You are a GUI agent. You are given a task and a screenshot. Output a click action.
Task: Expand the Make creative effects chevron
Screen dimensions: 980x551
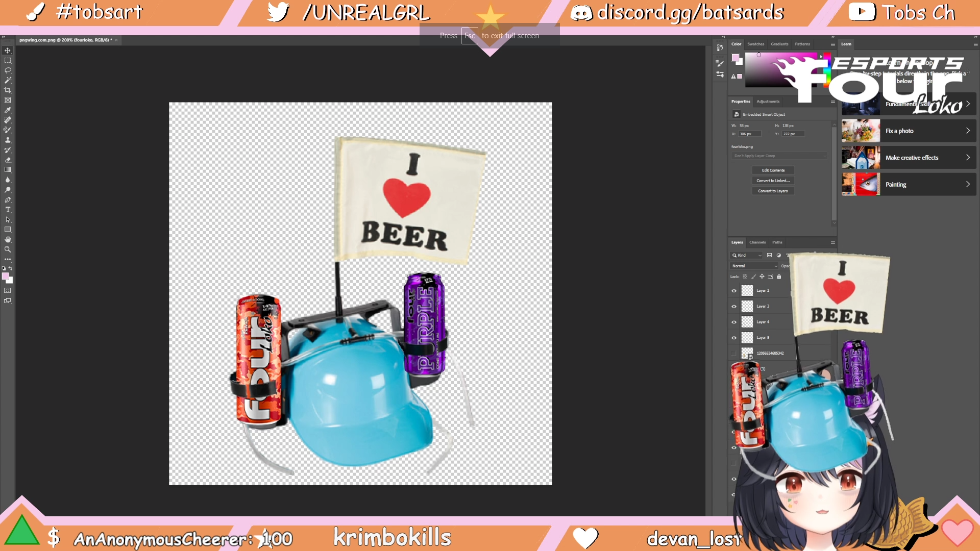click(x=968, y=158)
